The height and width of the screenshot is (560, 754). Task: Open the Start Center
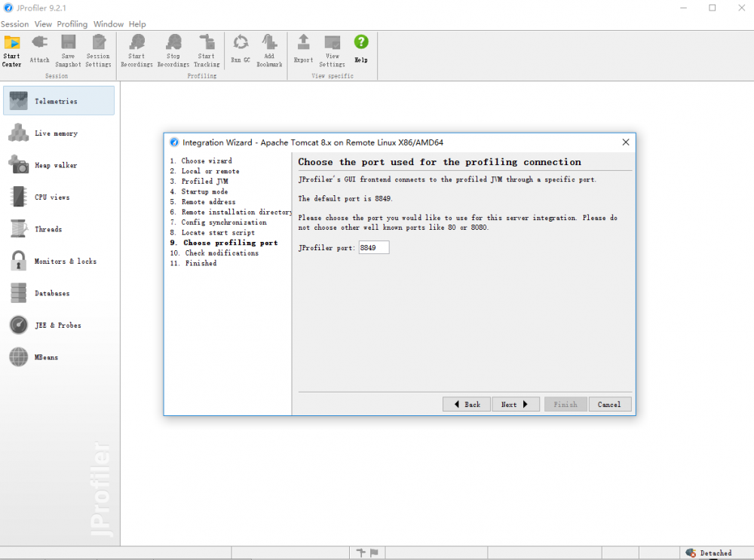[x=11, y=51]
